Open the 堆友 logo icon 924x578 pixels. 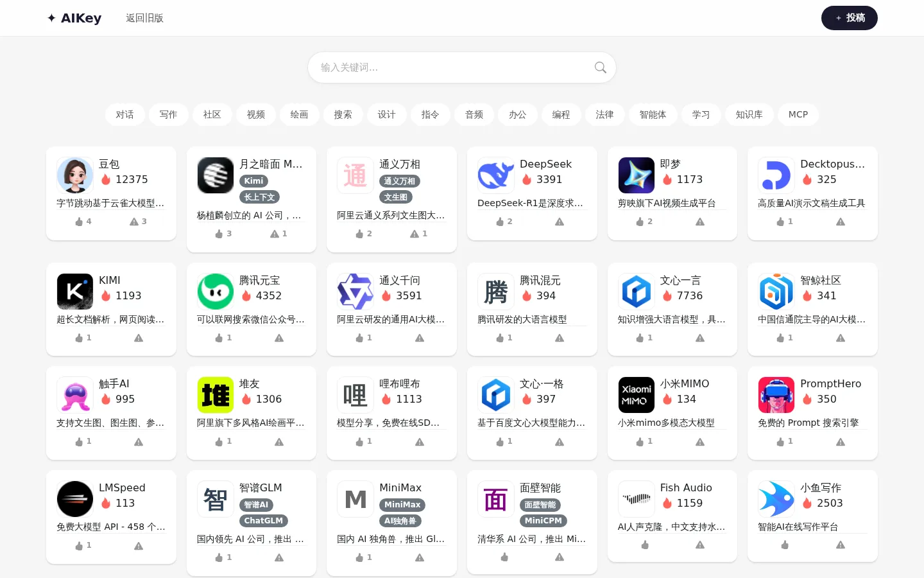[x=216, y=395]
